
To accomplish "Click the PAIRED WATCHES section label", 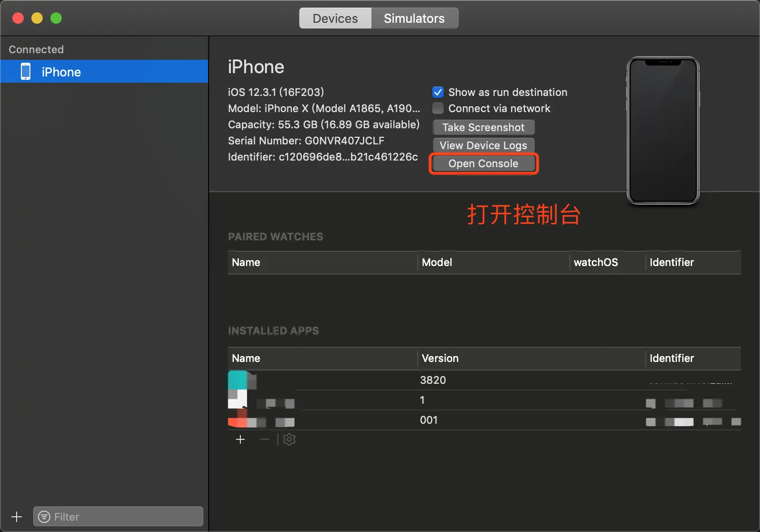I will 275,237.
